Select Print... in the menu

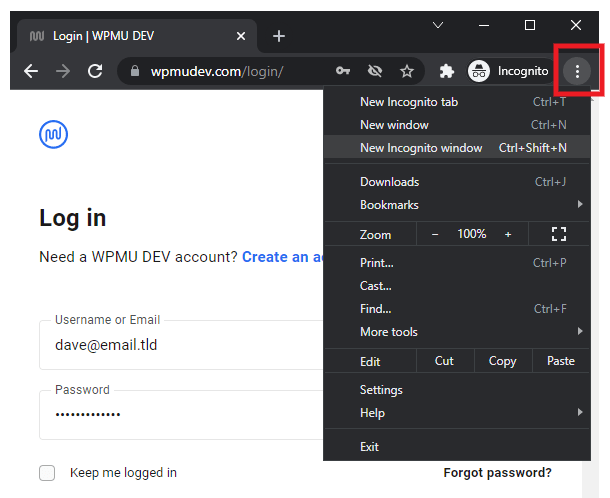[457, 263]
